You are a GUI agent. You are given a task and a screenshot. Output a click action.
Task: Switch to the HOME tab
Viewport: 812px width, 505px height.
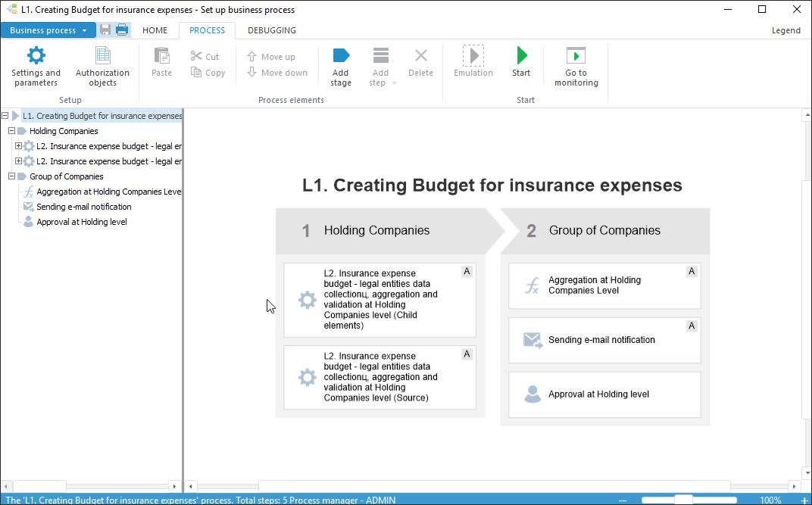point(155,30)
